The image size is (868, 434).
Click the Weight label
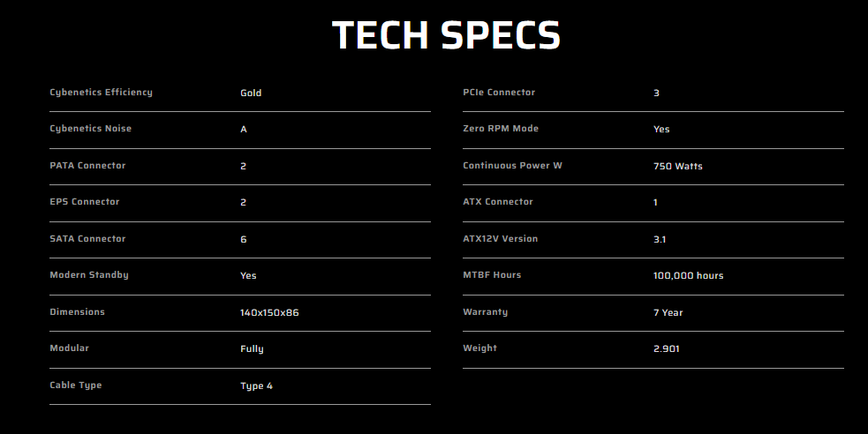479,348
